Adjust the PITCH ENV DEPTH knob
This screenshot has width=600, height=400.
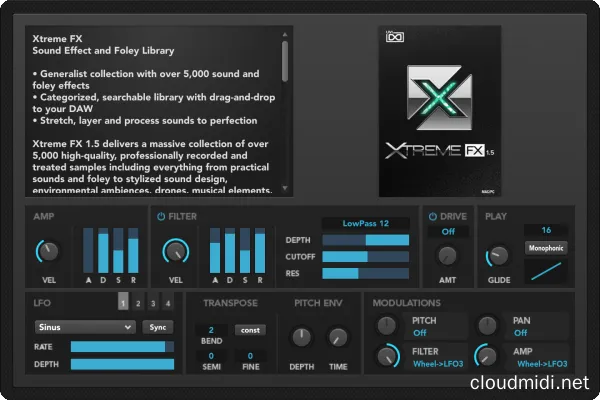302,337
